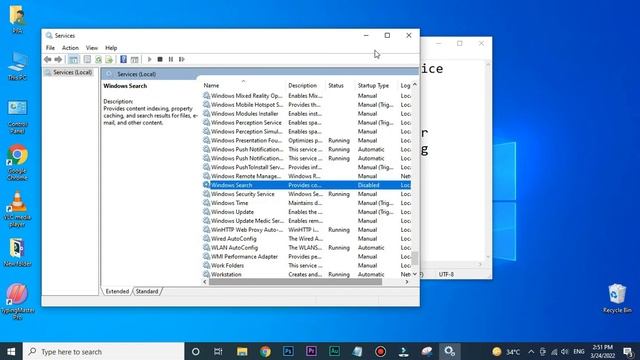This screenshot has width=640, height=360.
Task: Select the Windows Time service
Action: pyautogui.click(x=307, y=203)
